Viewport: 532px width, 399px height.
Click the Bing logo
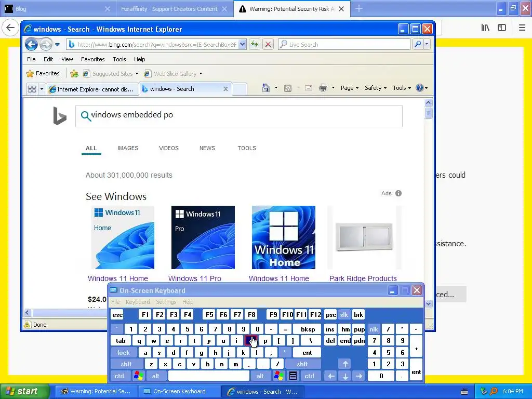[60, 116]
